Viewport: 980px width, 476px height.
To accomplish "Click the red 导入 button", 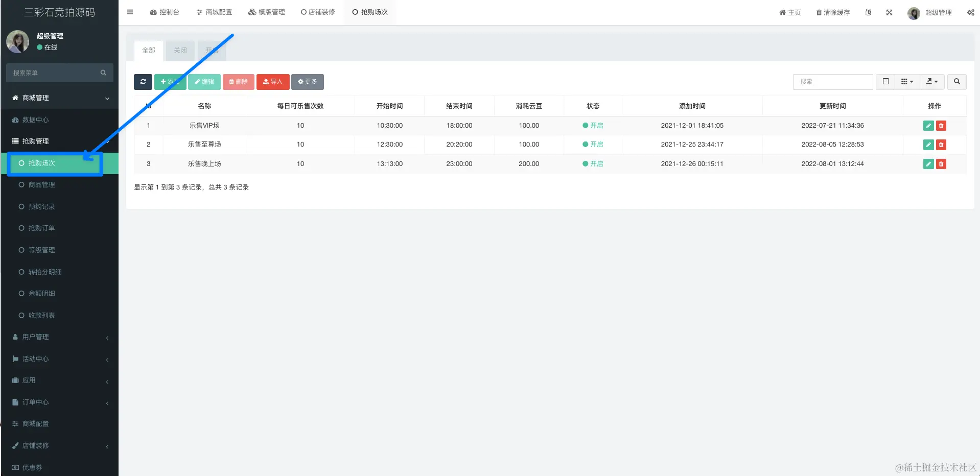I will pyautogui.click(x=273, y=82).
